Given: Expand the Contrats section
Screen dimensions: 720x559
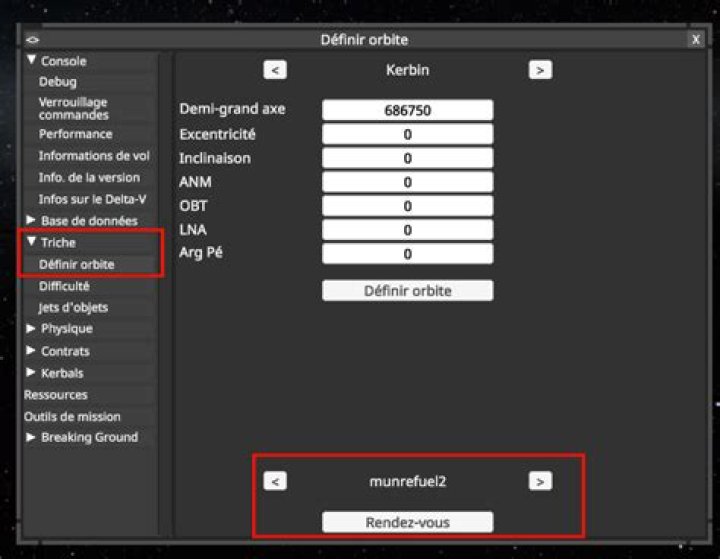Looking at the screenshot, I should (x=31, y=350).
